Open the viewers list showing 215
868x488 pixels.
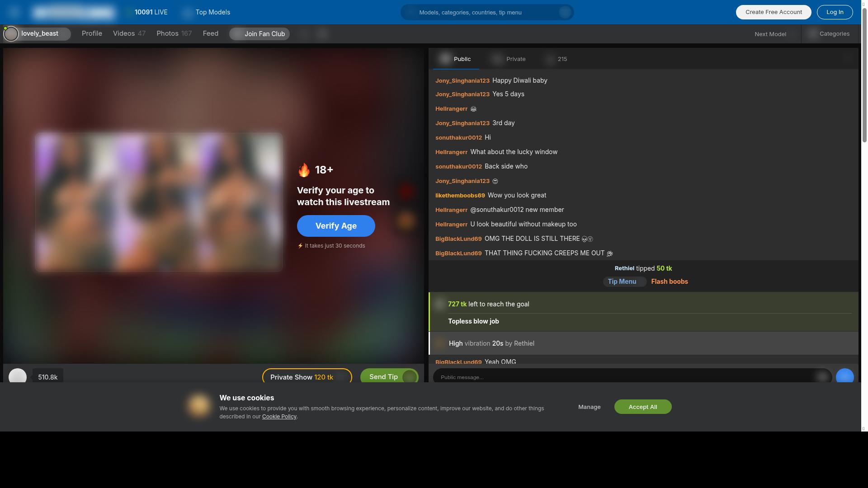pos(557,59)
